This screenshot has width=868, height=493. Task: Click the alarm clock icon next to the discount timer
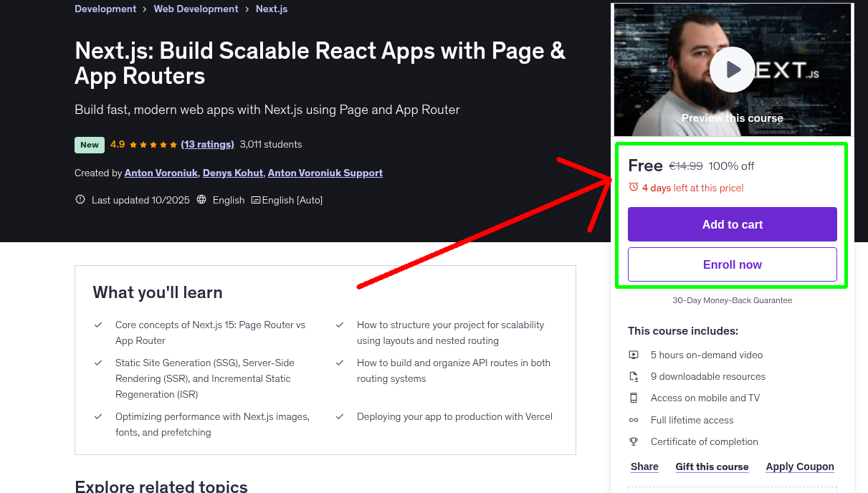(x=633, y=187)
